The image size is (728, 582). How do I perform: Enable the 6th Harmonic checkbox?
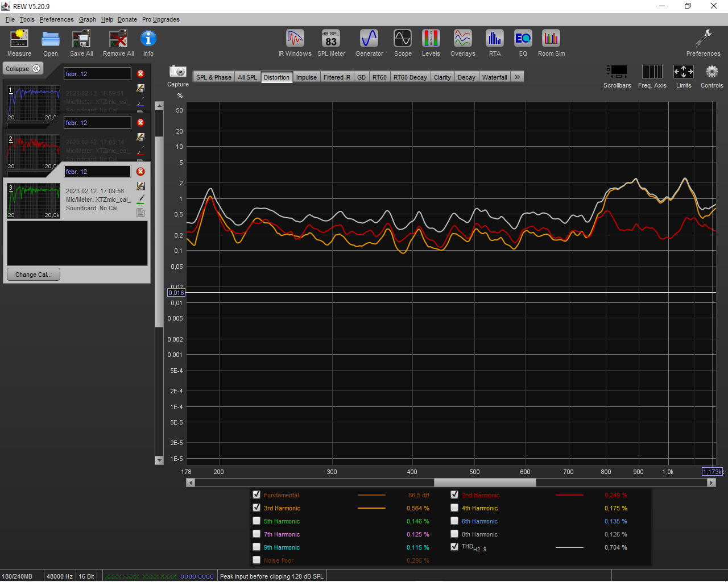(454, 521)
